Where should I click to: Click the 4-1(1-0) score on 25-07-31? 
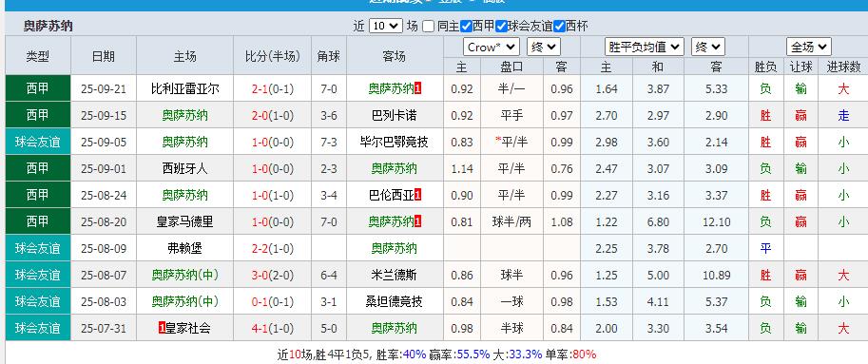[x=272, y=328]
